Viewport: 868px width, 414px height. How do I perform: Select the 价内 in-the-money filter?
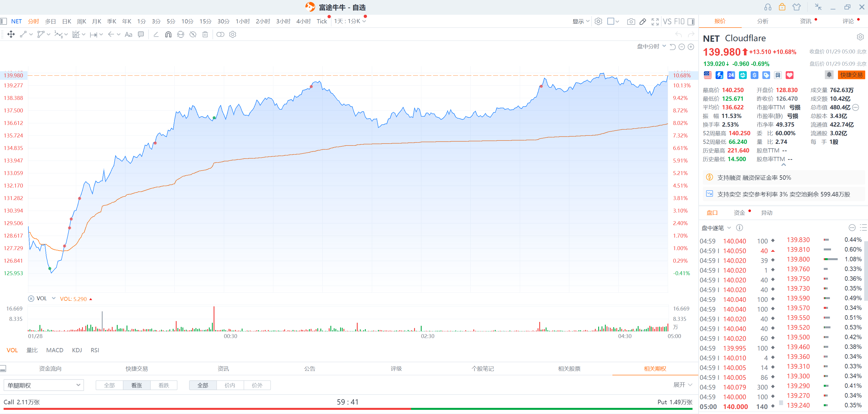(x=230, y=385)
